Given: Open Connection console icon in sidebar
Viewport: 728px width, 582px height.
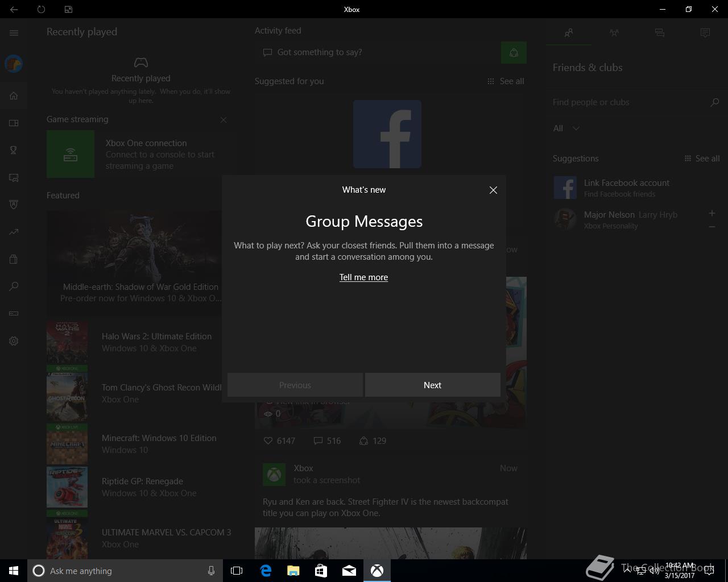Looking at the screenshot, I should pyautogui.click(x=14, y=314).
